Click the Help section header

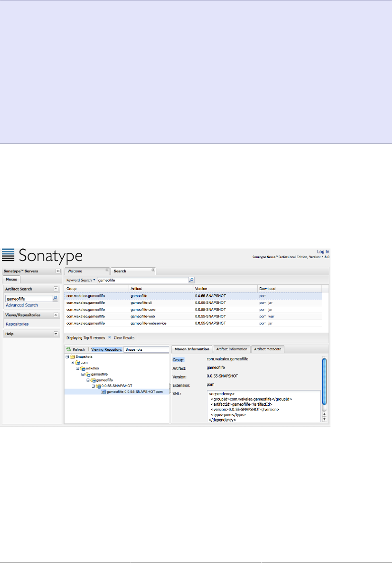click(32, 334)
